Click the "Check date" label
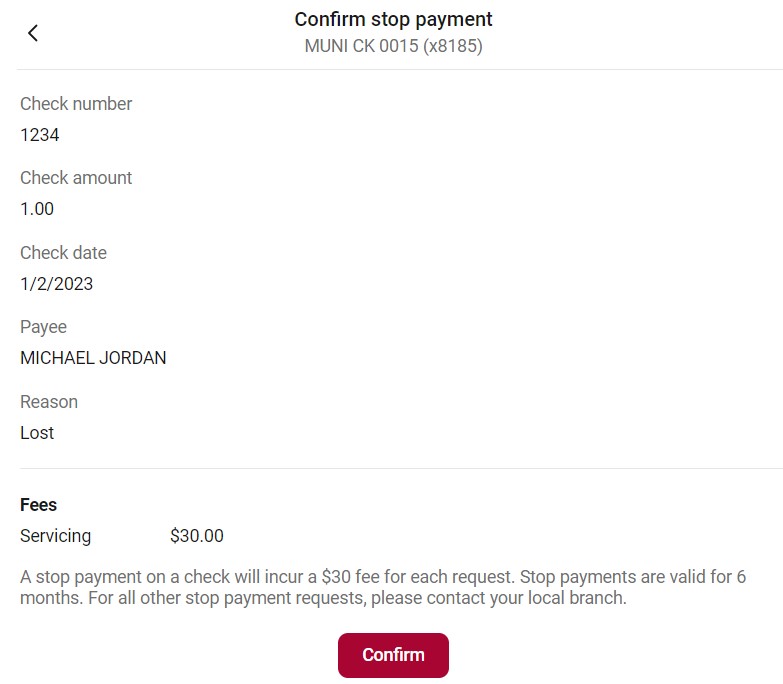This screenshot has width=783, height=684. click(x=63, y=253)
